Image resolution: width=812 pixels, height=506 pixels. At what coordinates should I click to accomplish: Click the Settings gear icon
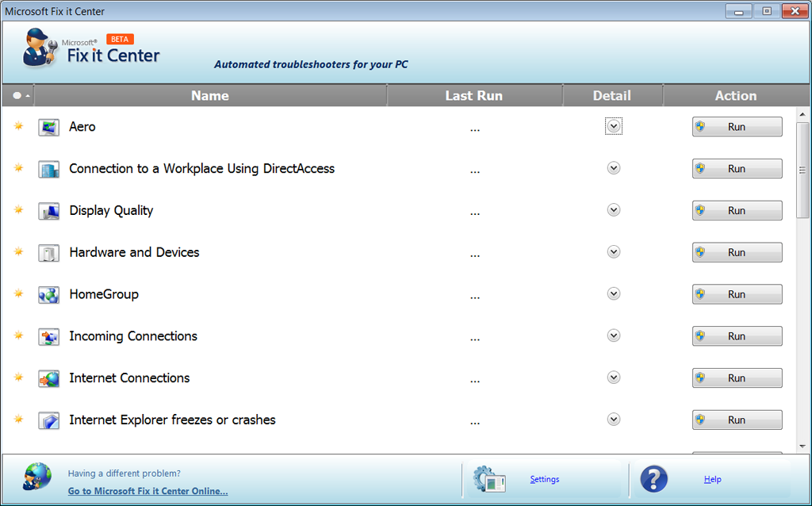(489, 479)
